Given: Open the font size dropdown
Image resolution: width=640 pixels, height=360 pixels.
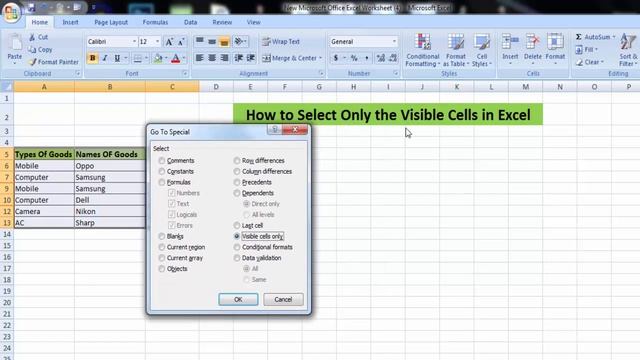Looking at the screenshot, I should tap(158, 42).
